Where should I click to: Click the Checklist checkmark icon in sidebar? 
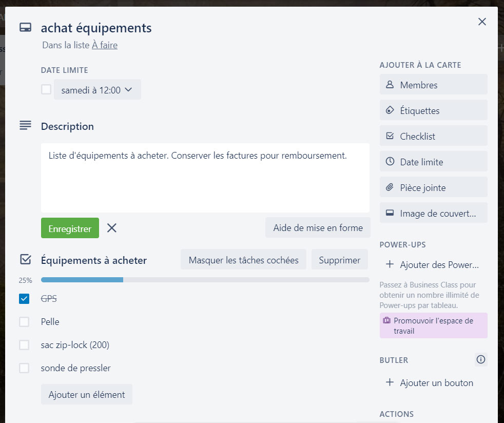(390, 136)
